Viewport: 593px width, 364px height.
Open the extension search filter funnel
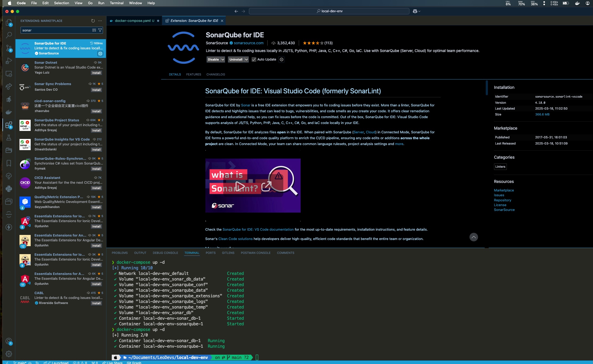(x=100, y=30)
